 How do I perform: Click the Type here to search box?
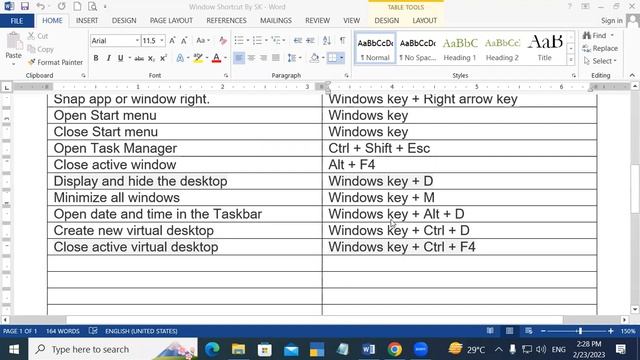[x=113, y=349]
